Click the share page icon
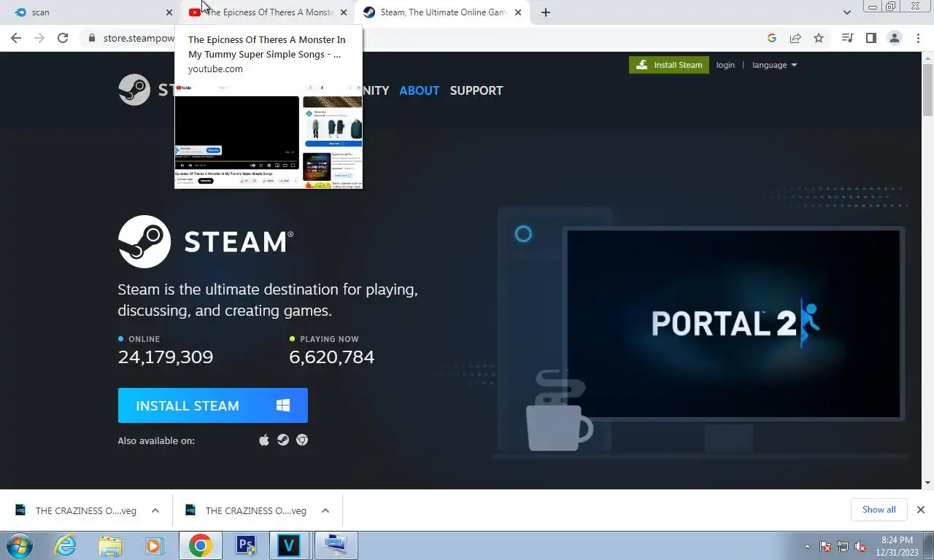 [x=795, y=39]
